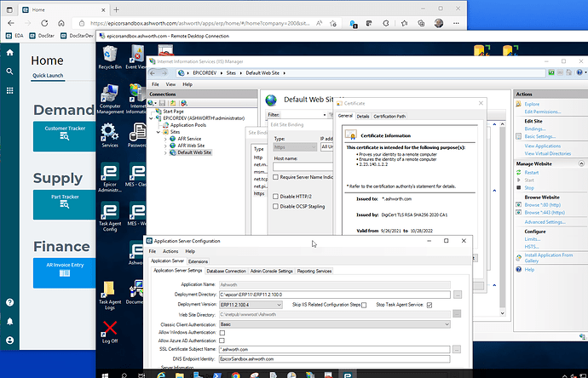Open Customer Tracker tile
This screenshot has width=588, height=378.
point(65,136)
